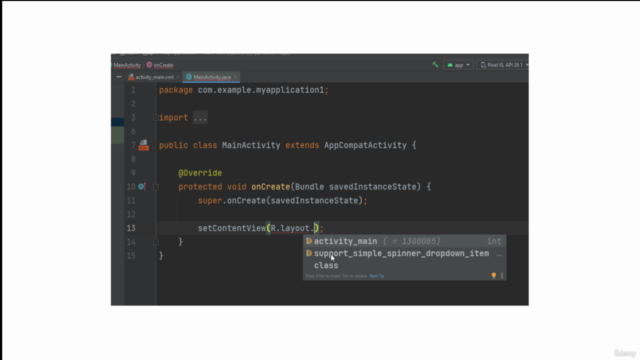Click 'setContentView' on line 13

(x=231, y=228)
